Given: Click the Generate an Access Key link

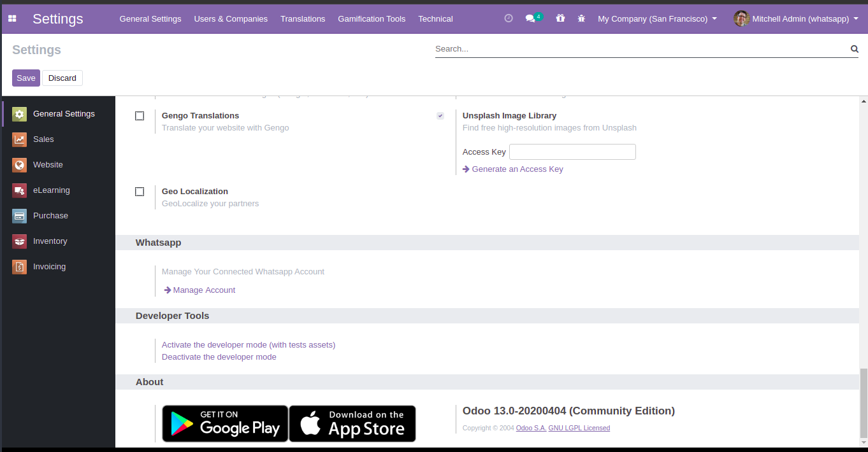Looking at the screenshot, I should pyautogui.click(x=517, y=169).
